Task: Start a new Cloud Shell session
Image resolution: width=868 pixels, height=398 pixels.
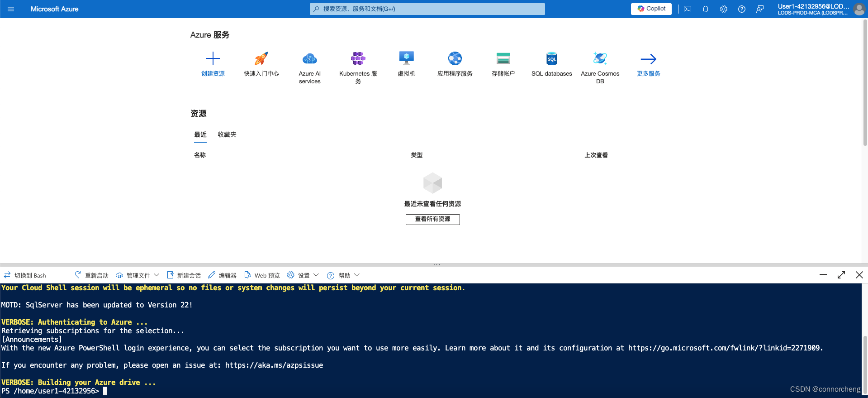Action: coord(184,275)
